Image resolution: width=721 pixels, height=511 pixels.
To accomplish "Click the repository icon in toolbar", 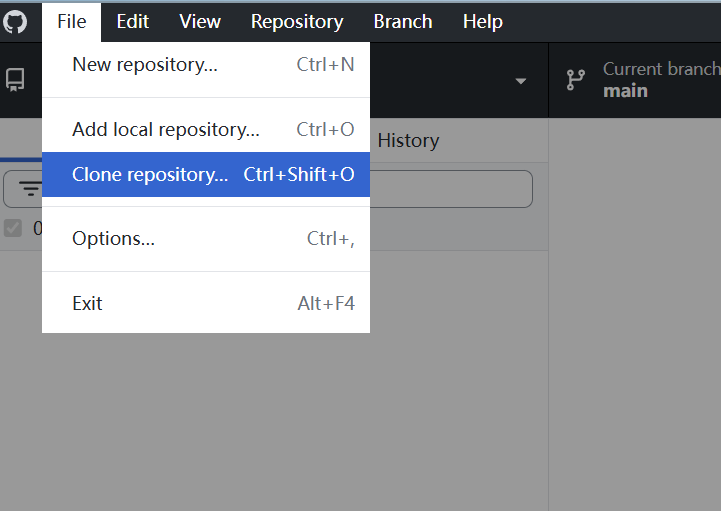I will [x=15, y=80].
